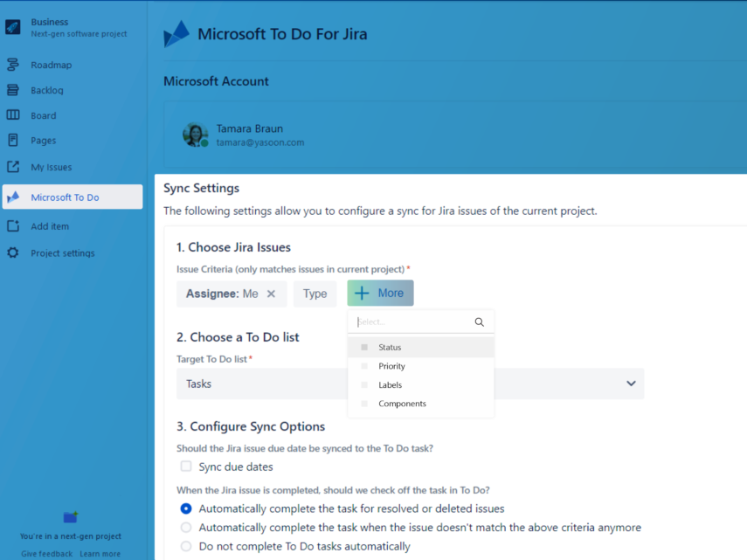The image size is (747, 560).
Task: Select auto-complete for resolved or deleted issues
Action: (186, 508)
